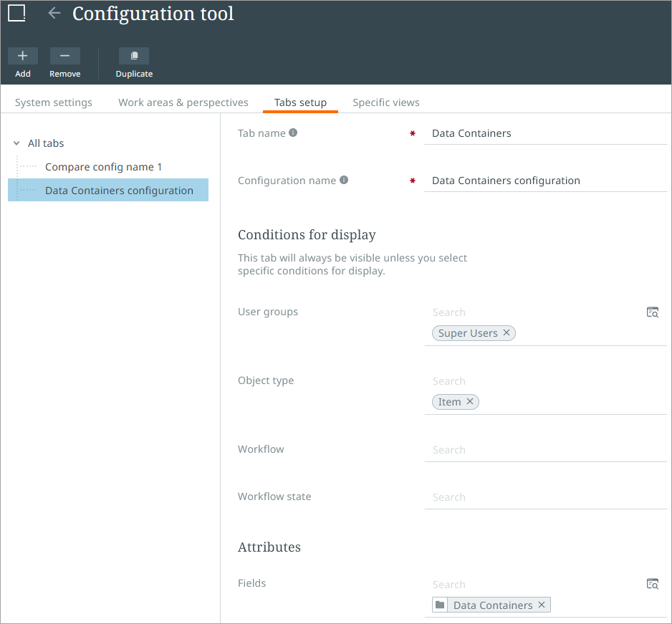Open Work areas & perspectives tab
This screenshot has height=624, width=672.
[183, 102]
